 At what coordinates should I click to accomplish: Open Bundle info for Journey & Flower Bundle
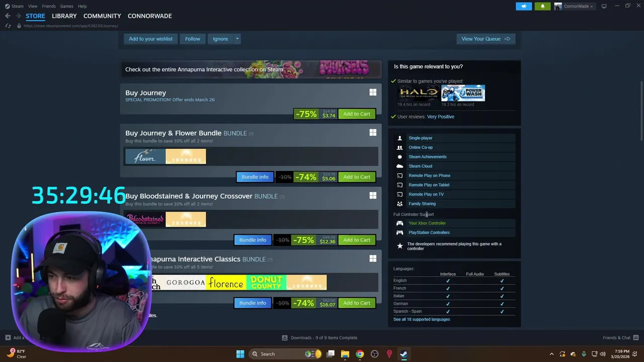click(x=255, y=177)
